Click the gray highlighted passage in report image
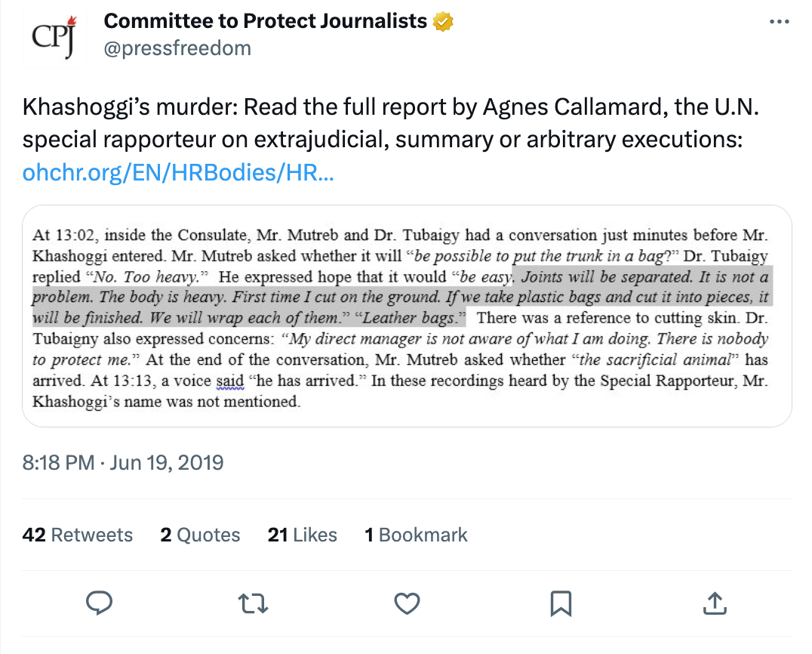The width and height of the screenshot is (812, 654). (x=402, y=297)
